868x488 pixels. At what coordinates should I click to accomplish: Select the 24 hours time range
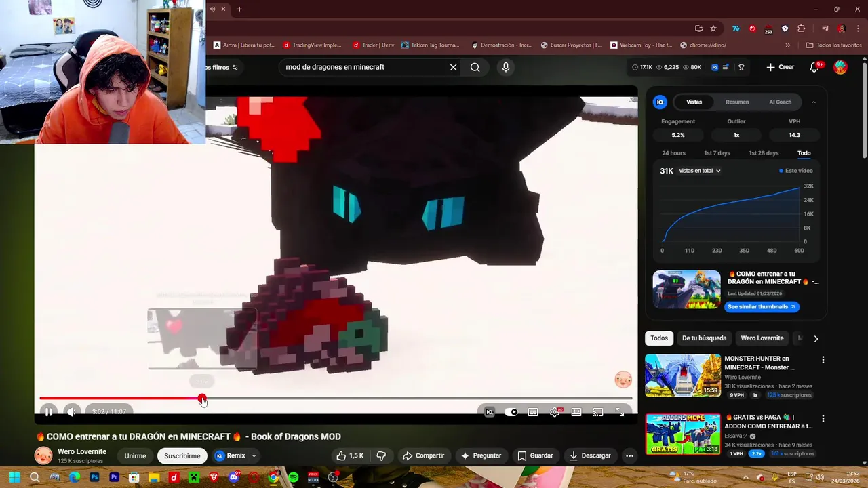pyautogui.click(x=673, y=153)
